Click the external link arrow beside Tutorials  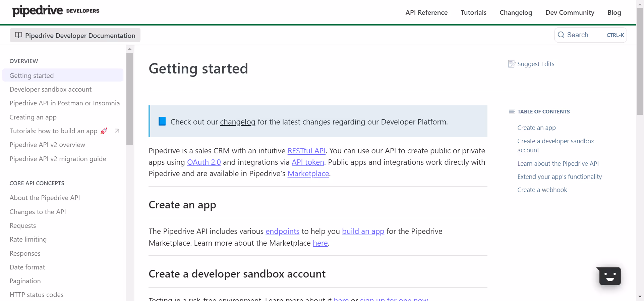click(x=117, y=131)
